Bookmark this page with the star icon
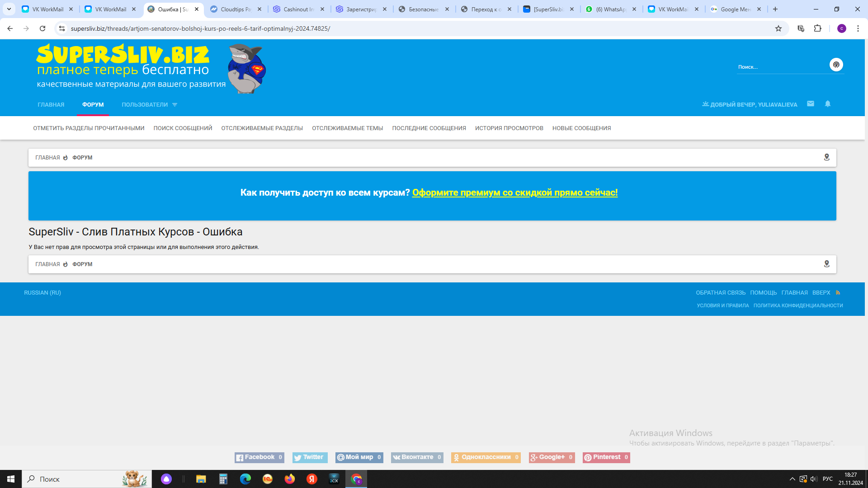868x488 pixels. click(x=778, y=28)
